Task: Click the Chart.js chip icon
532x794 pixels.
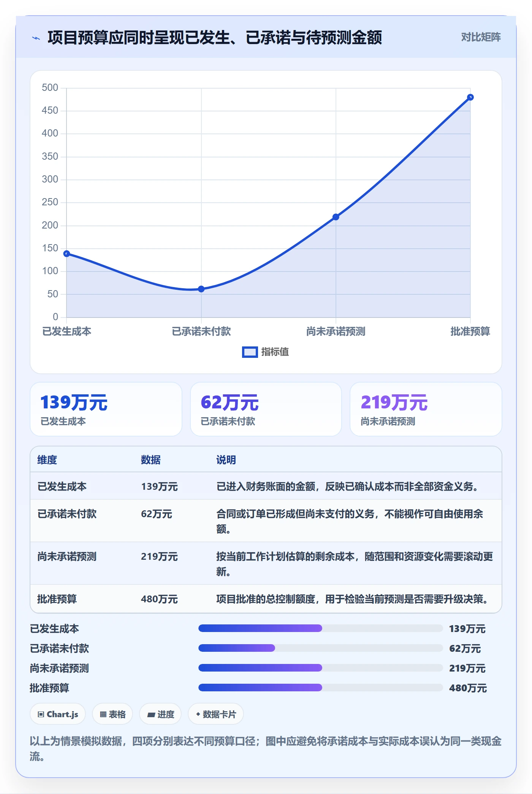Action: click(x=41, y=715)
